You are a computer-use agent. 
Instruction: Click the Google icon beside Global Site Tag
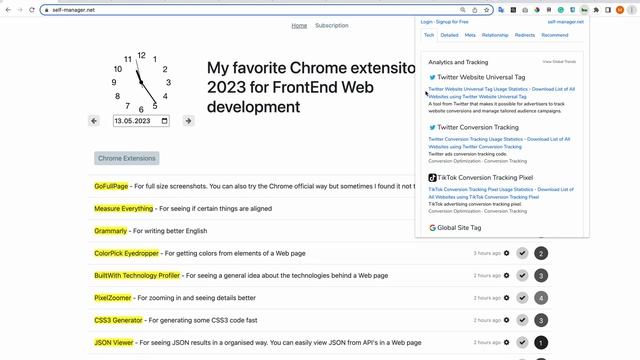pos(432,228)
